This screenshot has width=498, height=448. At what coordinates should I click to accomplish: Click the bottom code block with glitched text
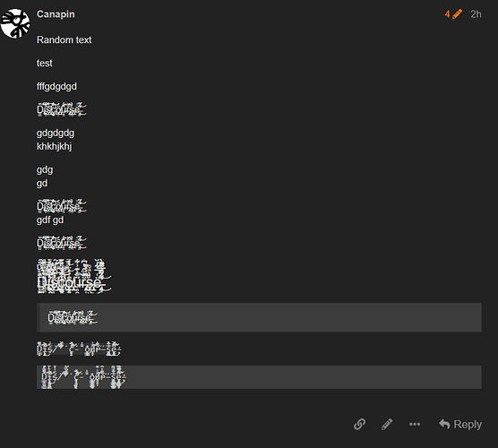coord(259,377)
